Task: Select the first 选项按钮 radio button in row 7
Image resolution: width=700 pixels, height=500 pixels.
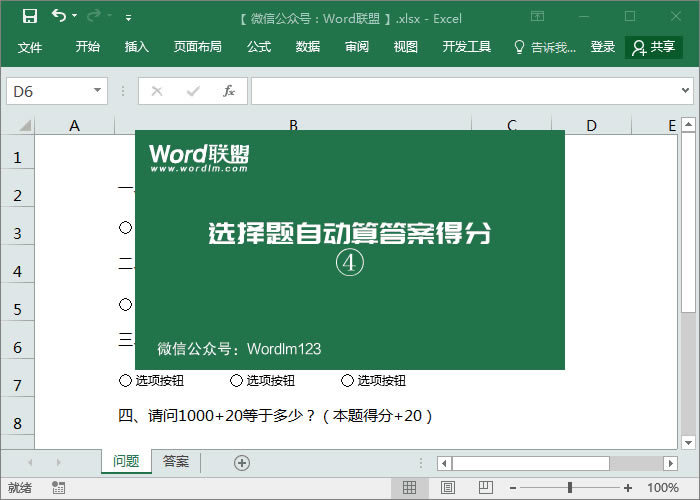Action: click(125, 380)
